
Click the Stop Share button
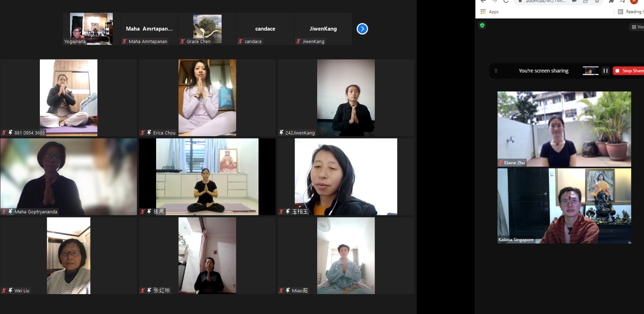click(629, 71)
